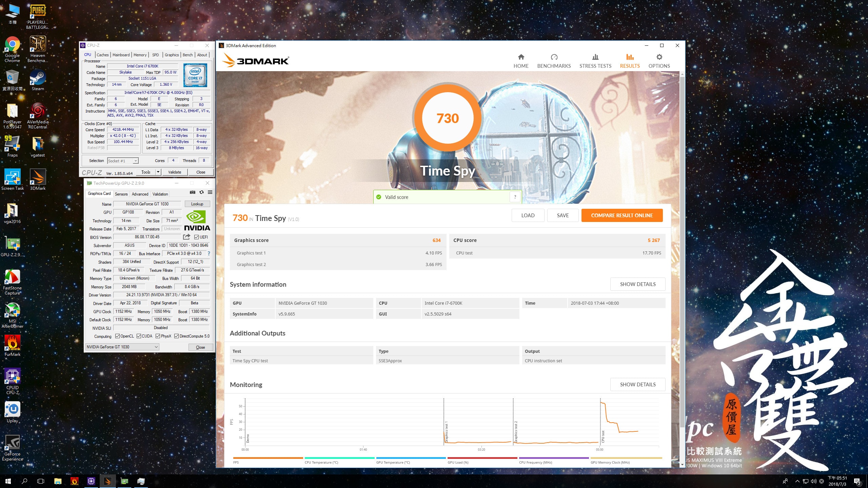Click SHOW DETAILS for System information
868x488 pixels.
[638, 284]
